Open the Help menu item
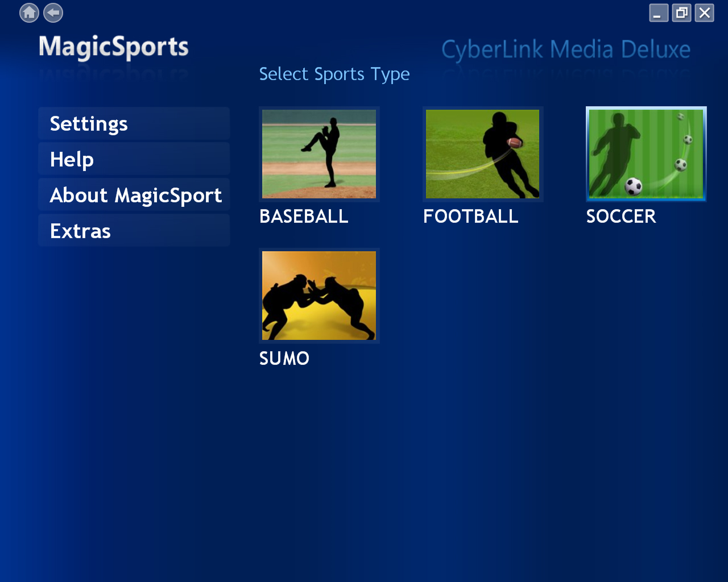728x582 pixels. point(134,159)
